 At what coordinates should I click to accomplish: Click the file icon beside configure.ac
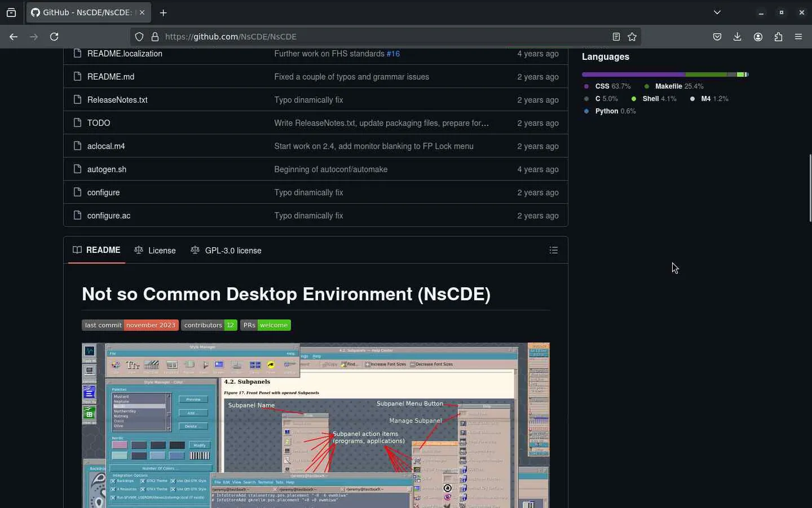pyautogui.click(x=78, y=216)
